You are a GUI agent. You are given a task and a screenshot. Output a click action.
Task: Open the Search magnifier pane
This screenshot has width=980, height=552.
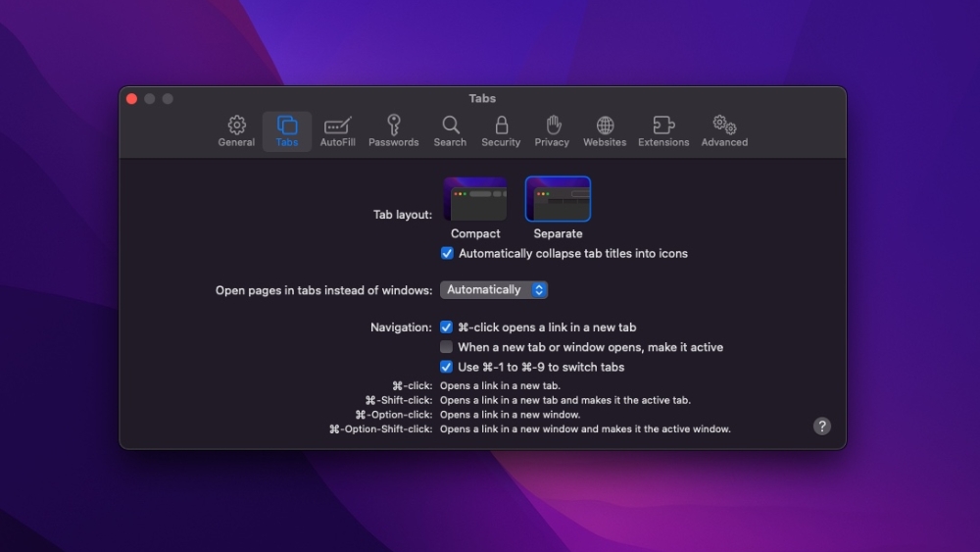[x=450, y=131]
